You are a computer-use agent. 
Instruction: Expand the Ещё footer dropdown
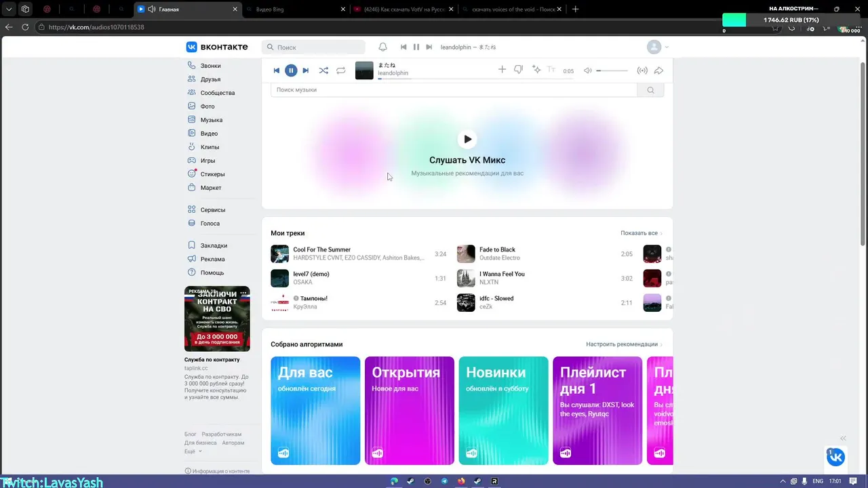click(x=193, y=451)
